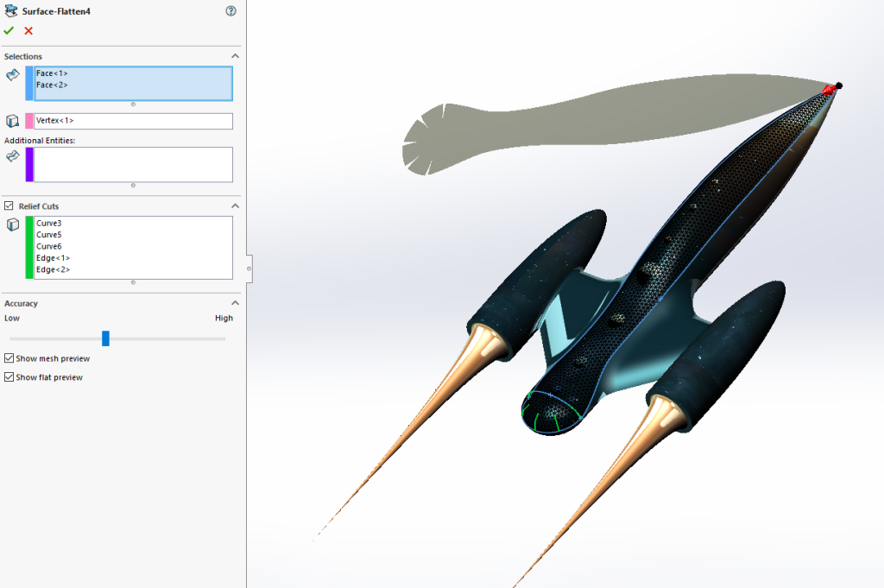Click the panel edge collapse arrow tab
Screen dimensions: 884x588
pyautogui.click(x=249, y=269)
